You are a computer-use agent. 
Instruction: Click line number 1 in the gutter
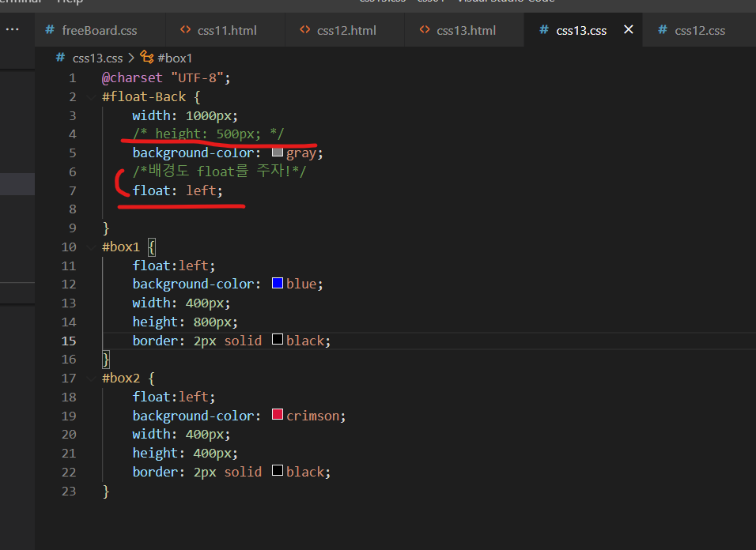[72, 78]
